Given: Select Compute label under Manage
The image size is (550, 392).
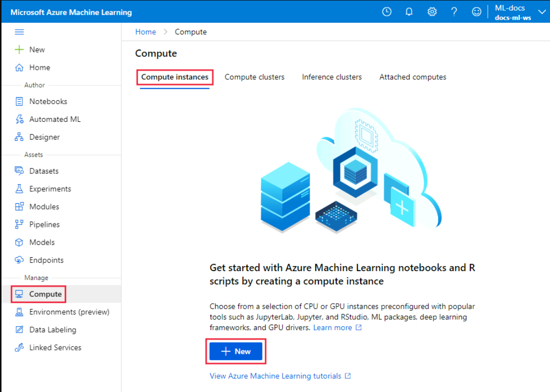Looking at the screenshot, I should point(45,294).
